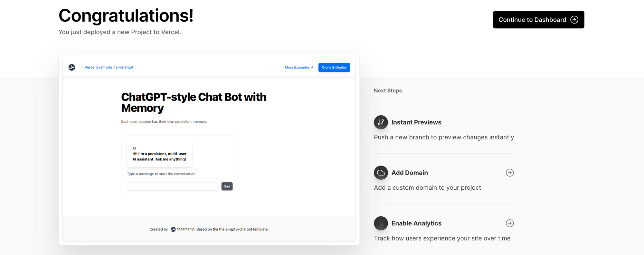This screenshot has height=255, width=644.
Task: Click the Instant Previews heading
Action: [416, 122]
